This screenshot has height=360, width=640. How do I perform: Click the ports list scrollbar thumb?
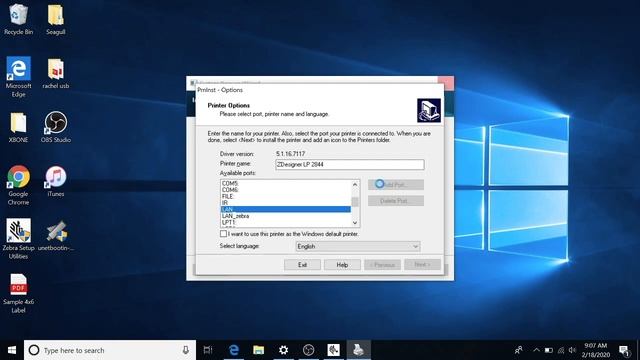pyautogui.click(x=355, y=202)
